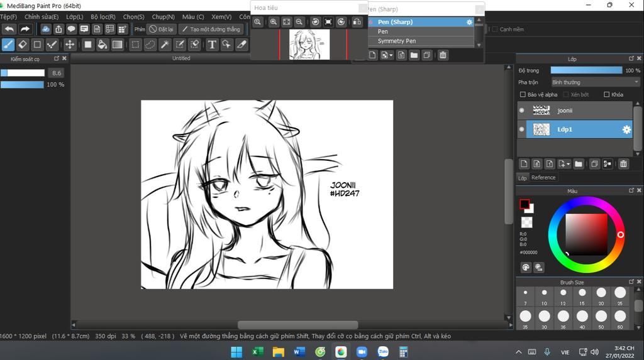Image resolution: width=644 pixels, height=360 pixels.
Task: Pick the Shape brush (square outline) tool
Action: click(x=37, y=45)
